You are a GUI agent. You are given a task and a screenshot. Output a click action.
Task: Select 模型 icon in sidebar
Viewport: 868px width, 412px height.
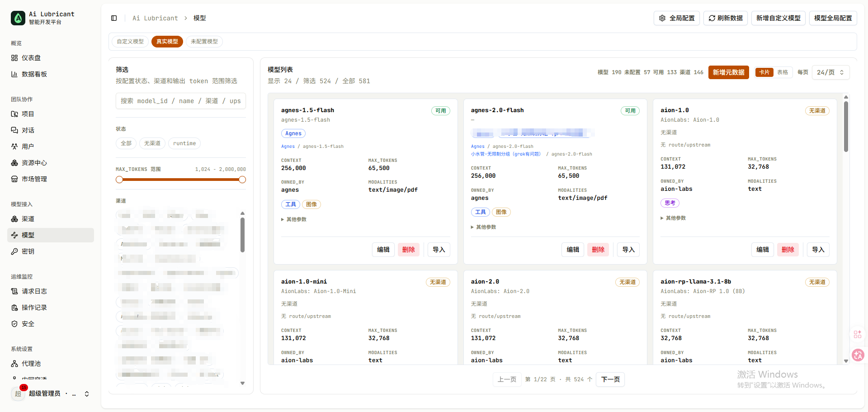[x=14, y=235]
